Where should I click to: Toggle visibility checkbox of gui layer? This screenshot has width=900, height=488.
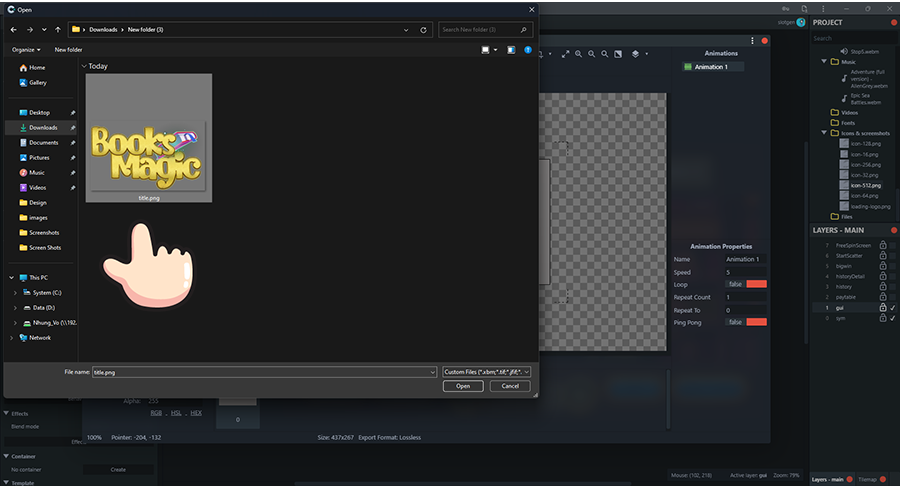point(893,308)
